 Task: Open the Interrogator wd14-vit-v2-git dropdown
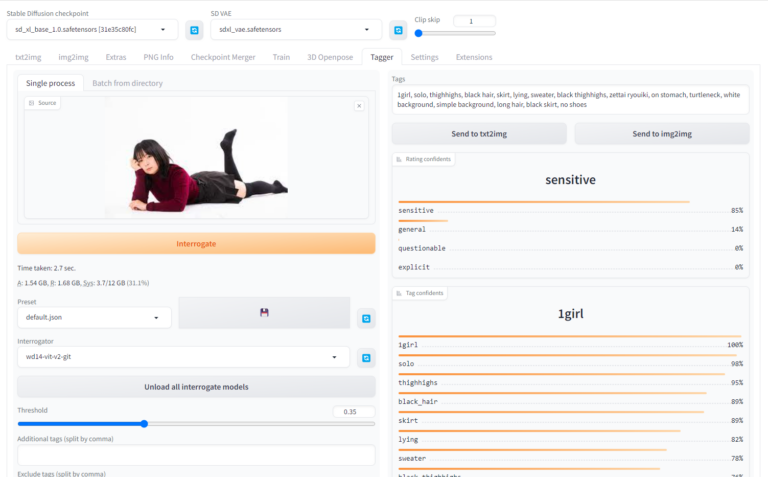(x=183, y=357)
